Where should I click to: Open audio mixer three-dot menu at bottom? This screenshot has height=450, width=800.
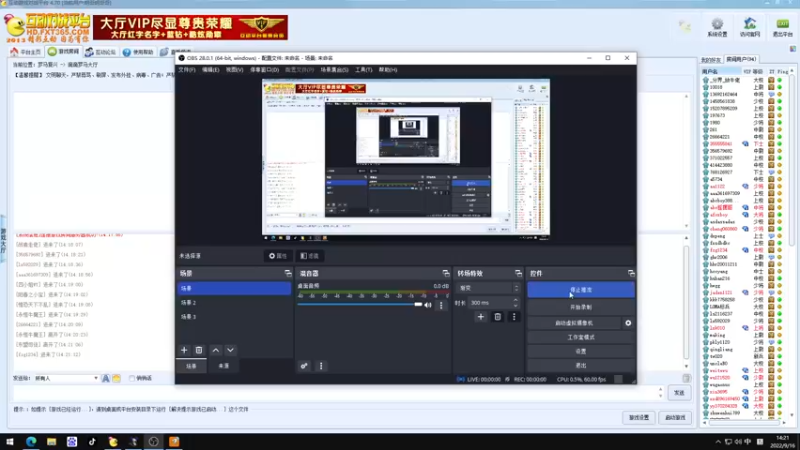coord(321,366)
